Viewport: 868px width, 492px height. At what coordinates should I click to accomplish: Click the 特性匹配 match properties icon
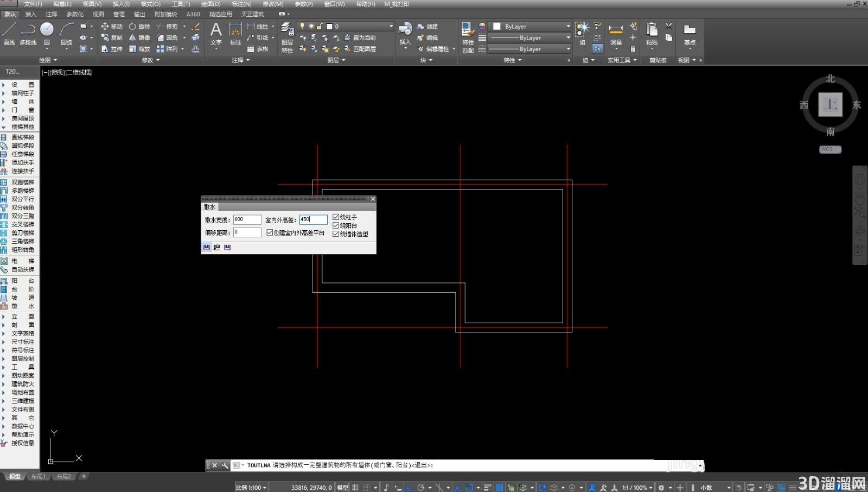[468, 38]
